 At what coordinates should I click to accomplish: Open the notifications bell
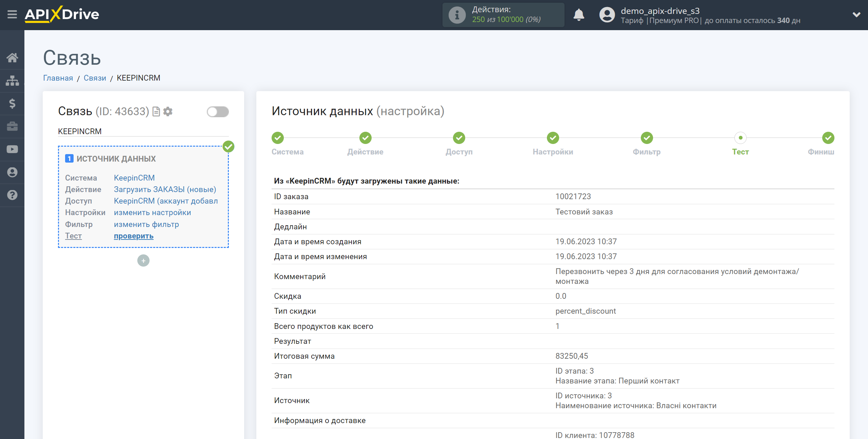tap(579, 15)
